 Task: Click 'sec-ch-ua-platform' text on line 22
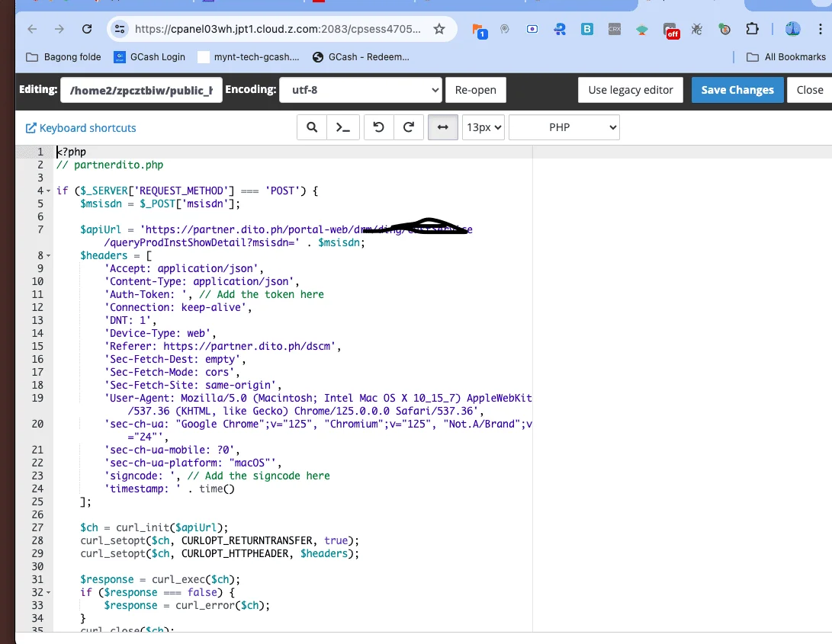(x=162, y=463)
